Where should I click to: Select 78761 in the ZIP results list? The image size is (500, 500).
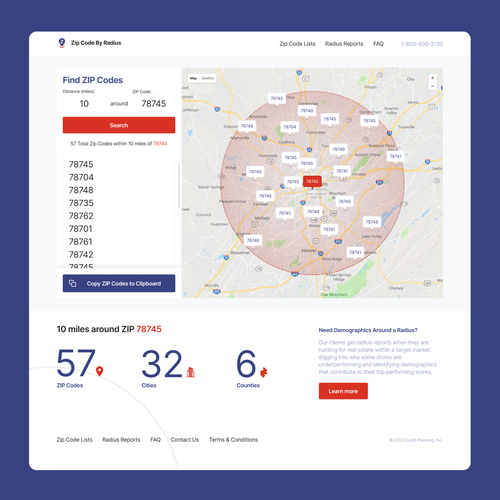click(x=80, y=242)
